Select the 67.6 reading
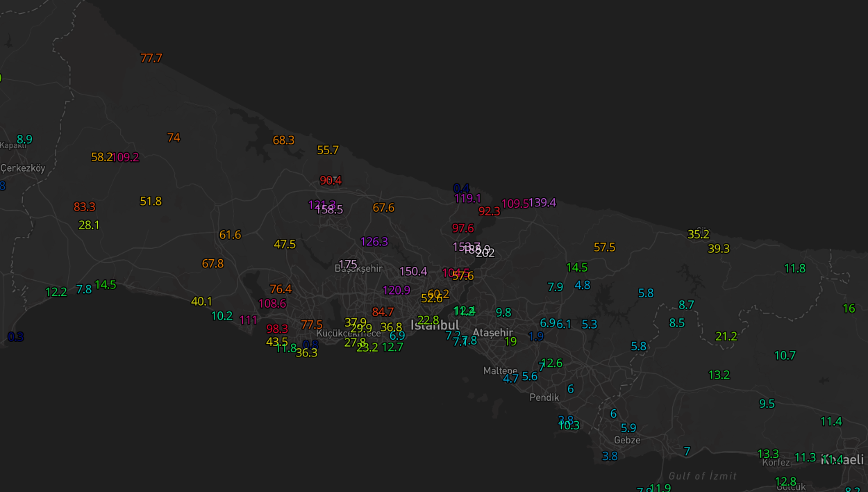 pos(383,208)
